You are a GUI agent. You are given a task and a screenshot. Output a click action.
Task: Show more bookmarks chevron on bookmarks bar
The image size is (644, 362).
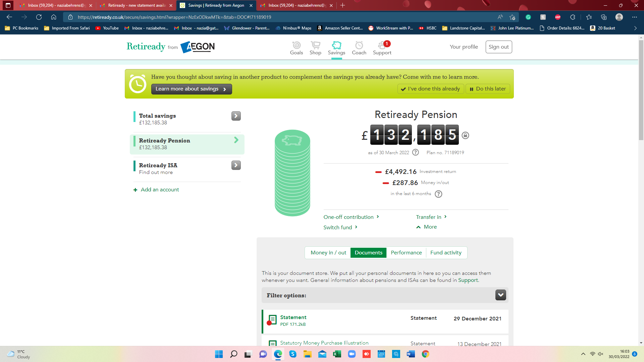coord(635,28)
